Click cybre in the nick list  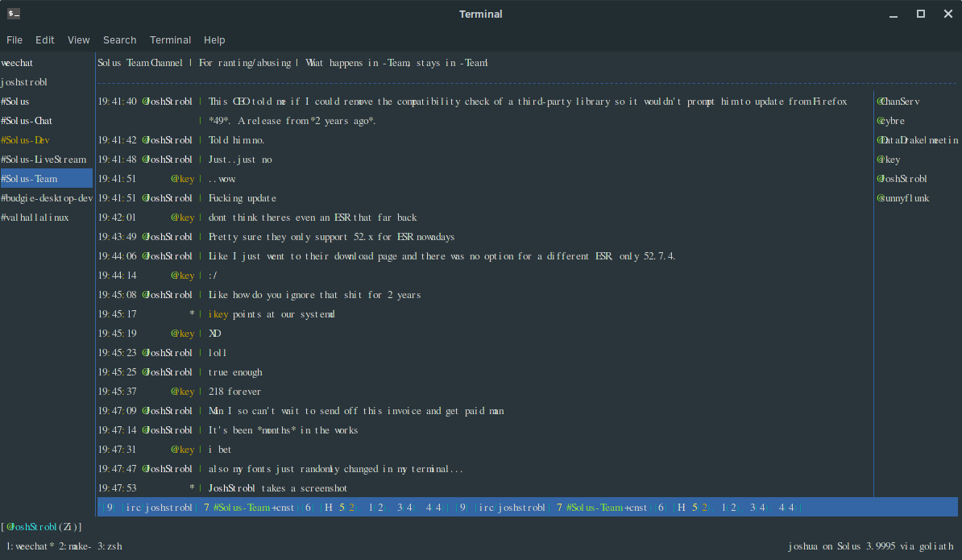coord(891,121)
